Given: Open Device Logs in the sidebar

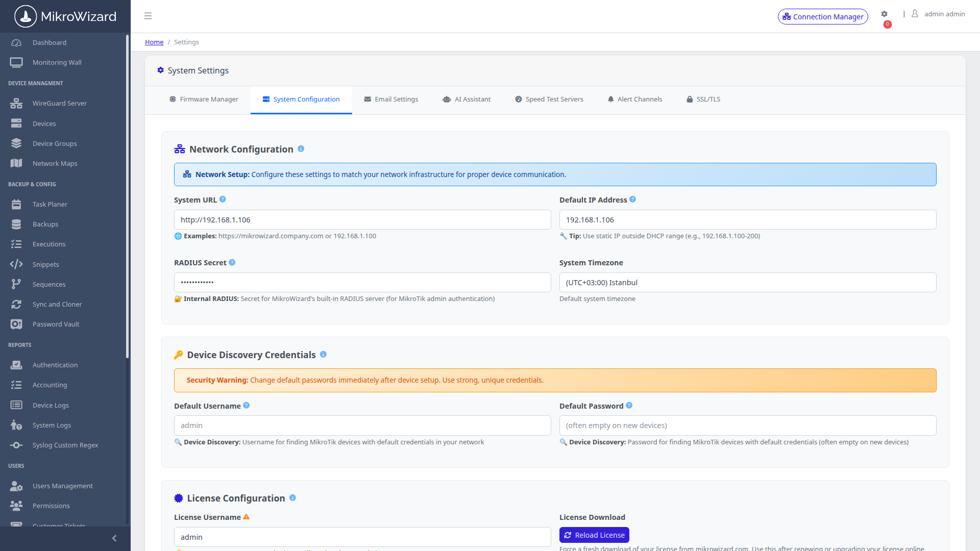Looking at the screenshot, I should (63, 405).
